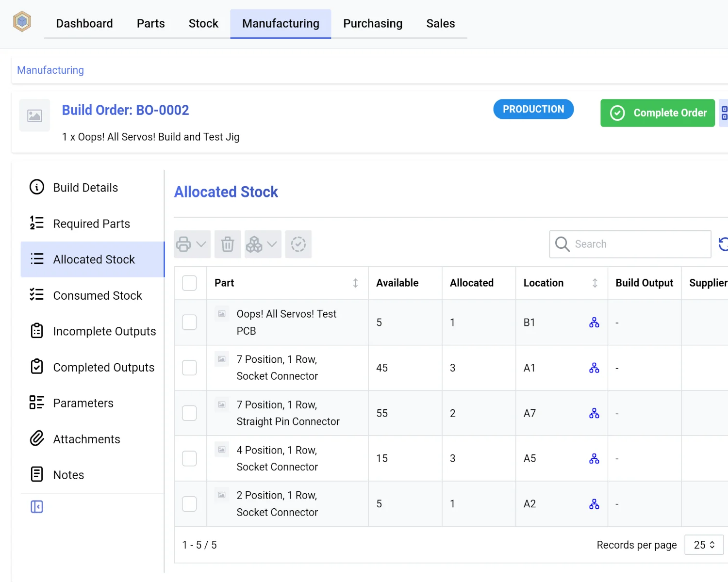Screen dimensions: 728x582
Task: Click the Build Output column header
Action: (x=644, y=283)
